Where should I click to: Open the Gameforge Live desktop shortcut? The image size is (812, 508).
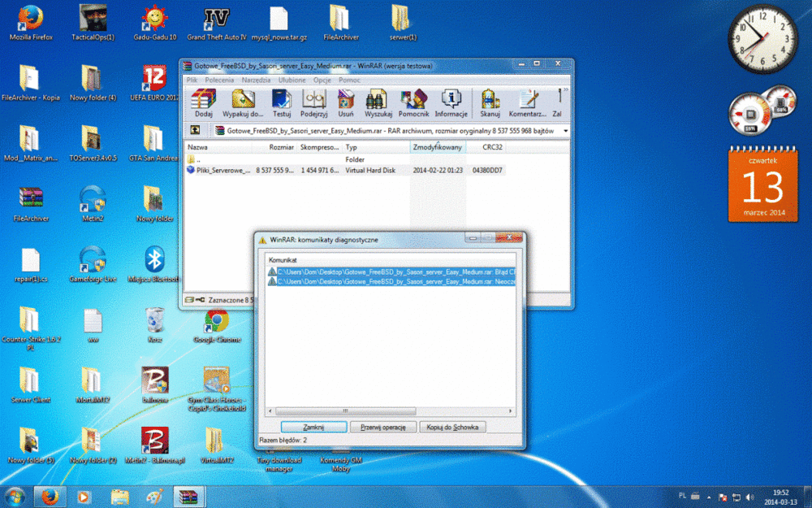pos(93,265)
